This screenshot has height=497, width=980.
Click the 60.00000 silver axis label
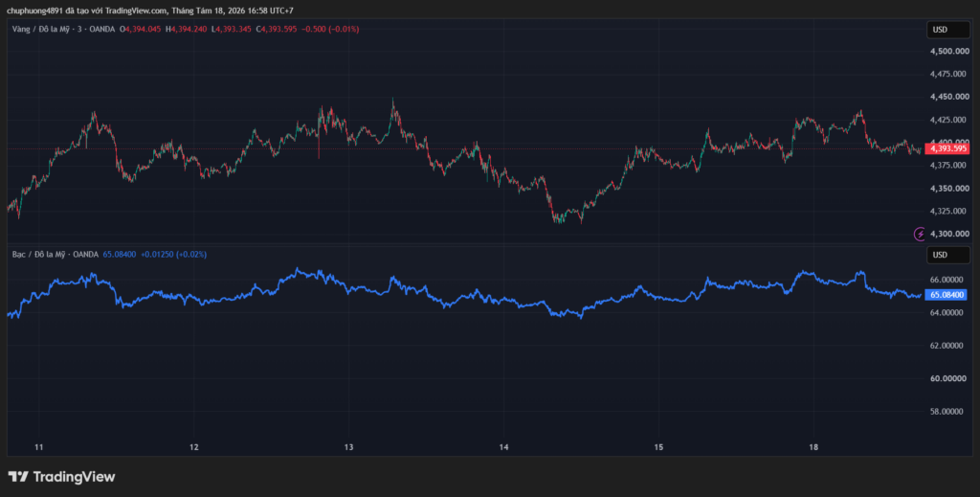(949, 379)
